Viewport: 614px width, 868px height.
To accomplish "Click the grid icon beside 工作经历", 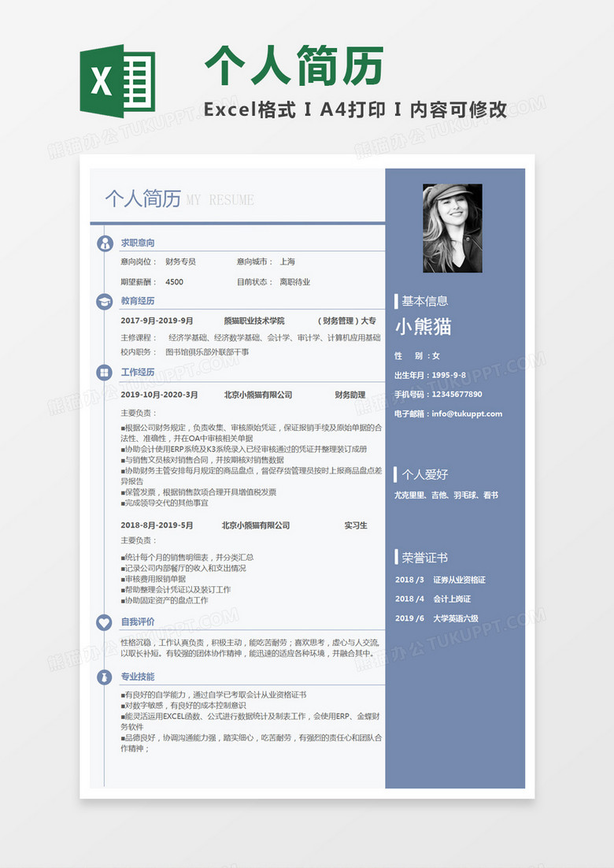I will coord(105,373).
